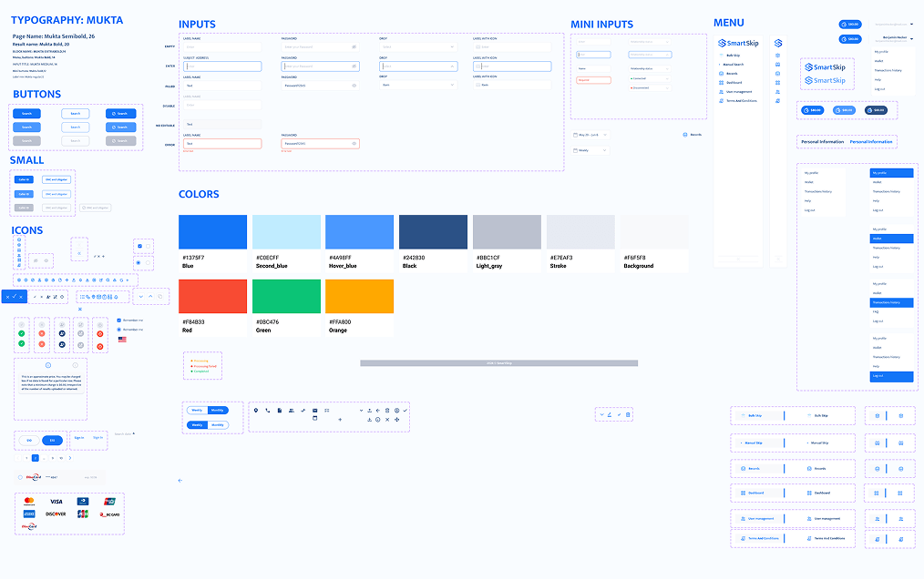This screenshot has height=580, width=924.
Task: Click the Password input field
Action: pos(319,46)
